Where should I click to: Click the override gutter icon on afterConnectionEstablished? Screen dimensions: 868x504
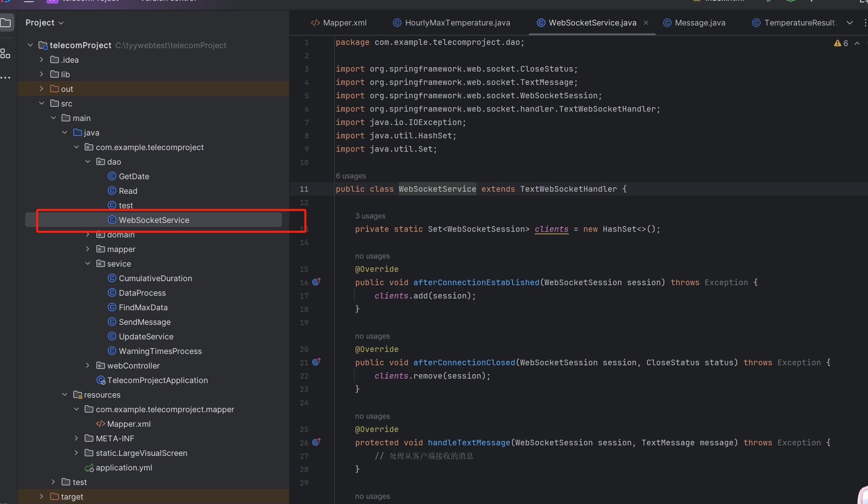click(x=317, y=282)
